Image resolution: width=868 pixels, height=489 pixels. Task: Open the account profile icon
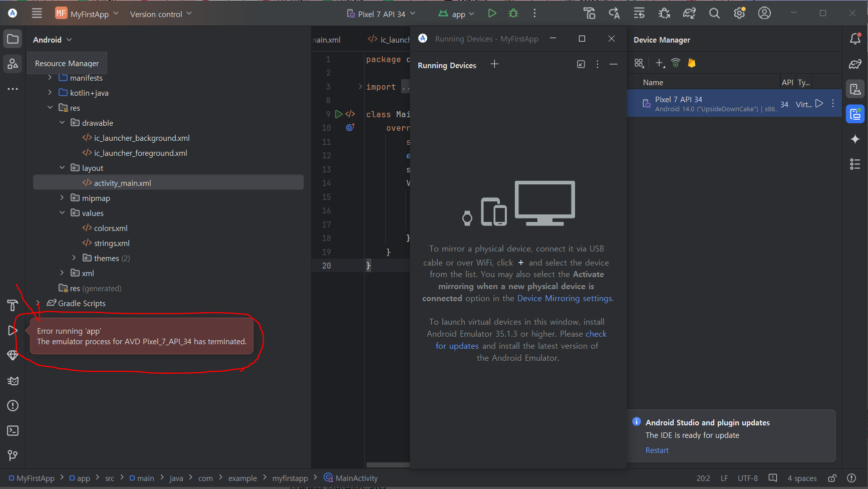(764, 14)
